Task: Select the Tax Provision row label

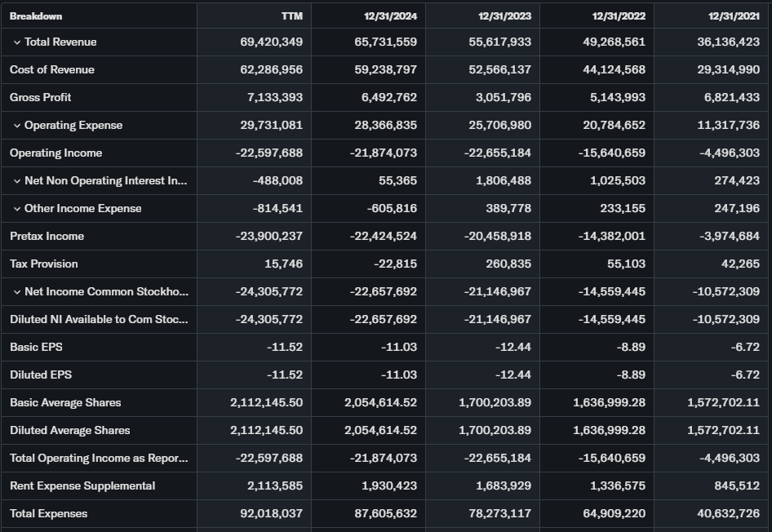Action: 44,264
